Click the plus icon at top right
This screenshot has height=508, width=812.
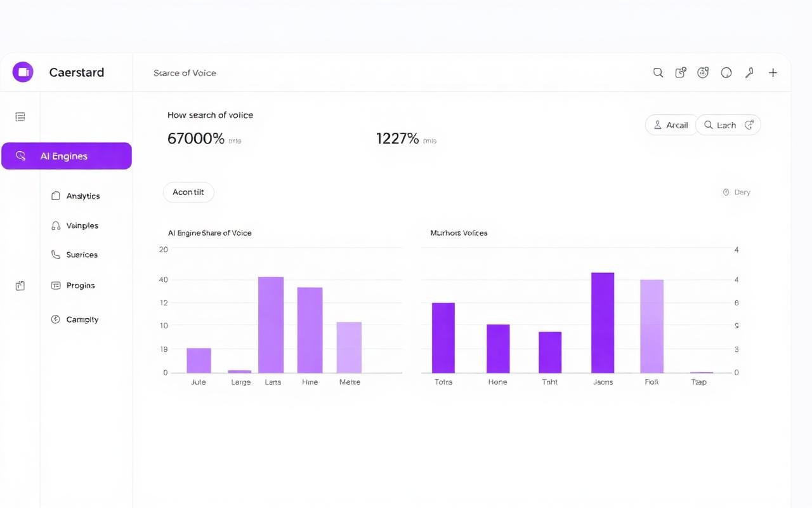tap(773, 73)
